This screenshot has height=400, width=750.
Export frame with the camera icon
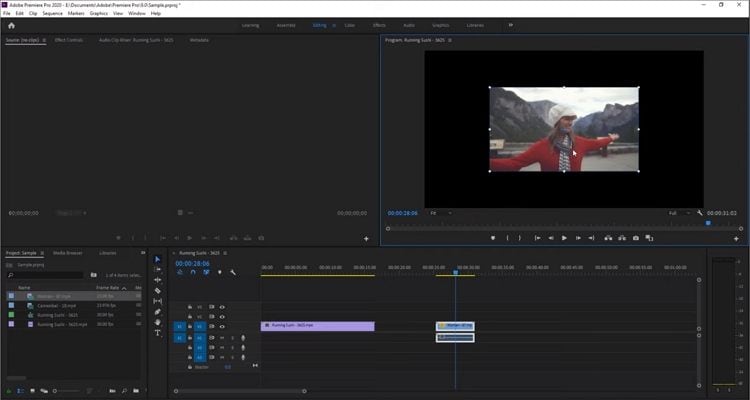click(636, 238)
